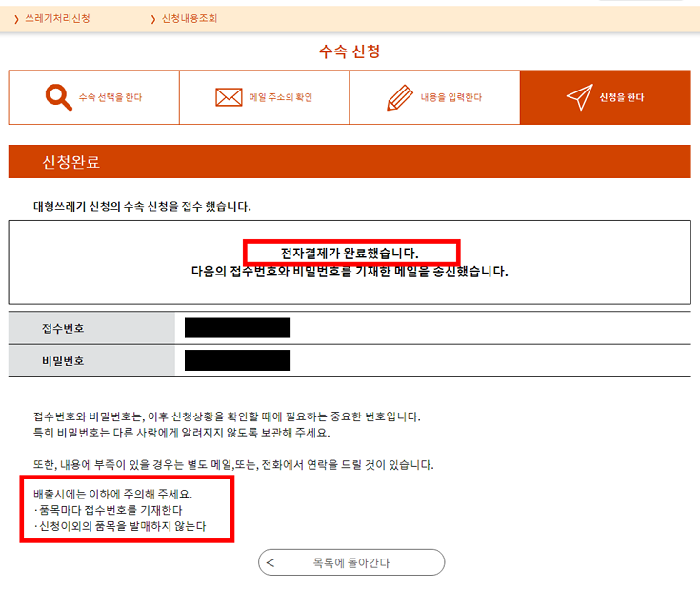Click the 접수번호 row label

point(63,328)
